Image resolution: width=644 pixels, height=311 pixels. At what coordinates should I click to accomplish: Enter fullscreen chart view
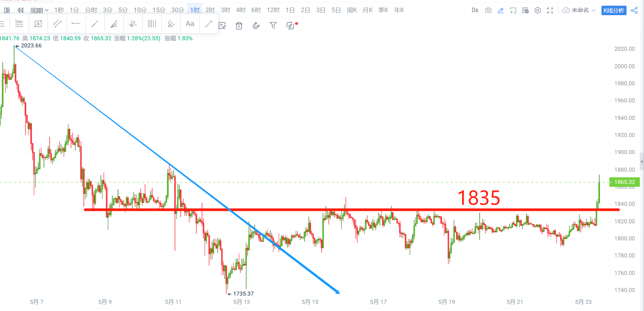tap(550, 10)
